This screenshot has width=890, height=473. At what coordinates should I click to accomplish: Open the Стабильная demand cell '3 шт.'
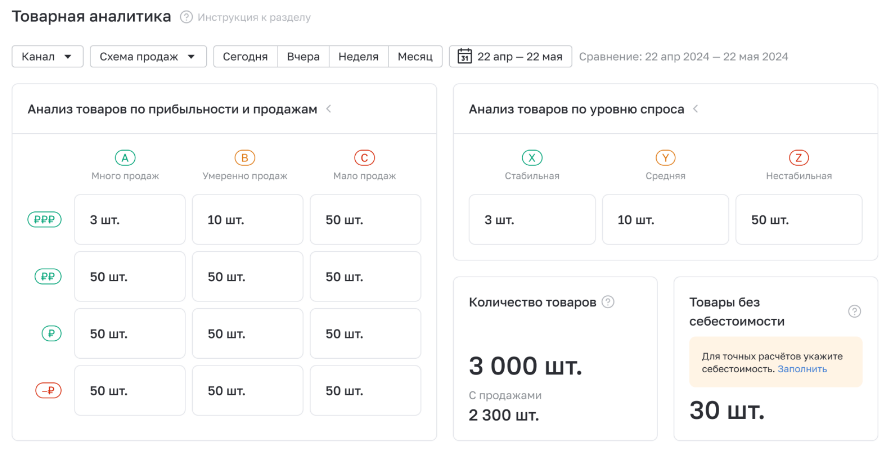[x=532, y=220]
